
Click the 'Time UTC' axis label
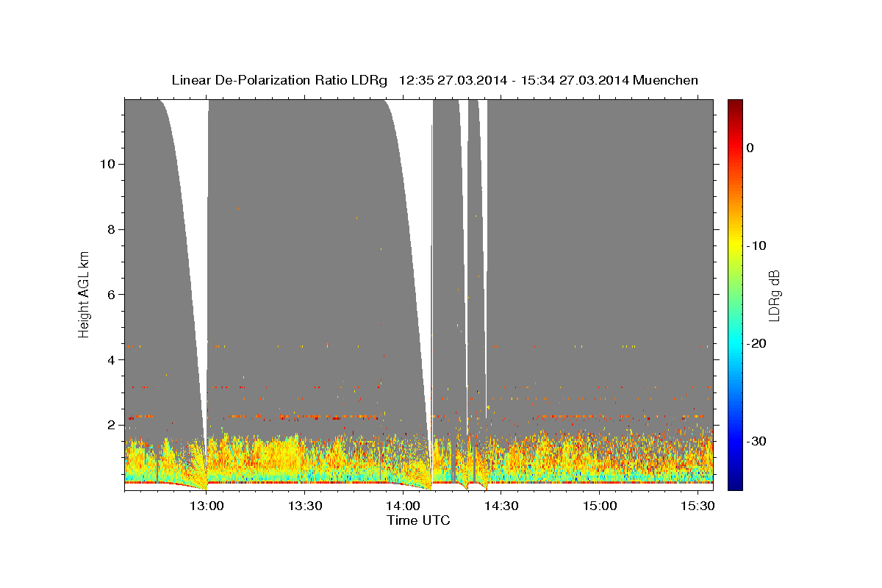pyautogui.click(x=418, y=520)
